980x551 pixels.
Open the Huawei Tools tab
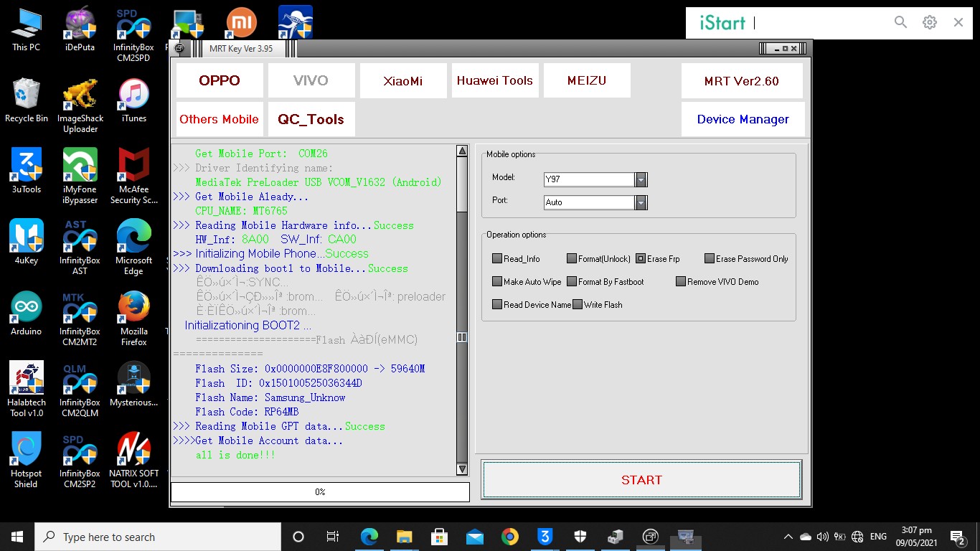coord(495,80)
